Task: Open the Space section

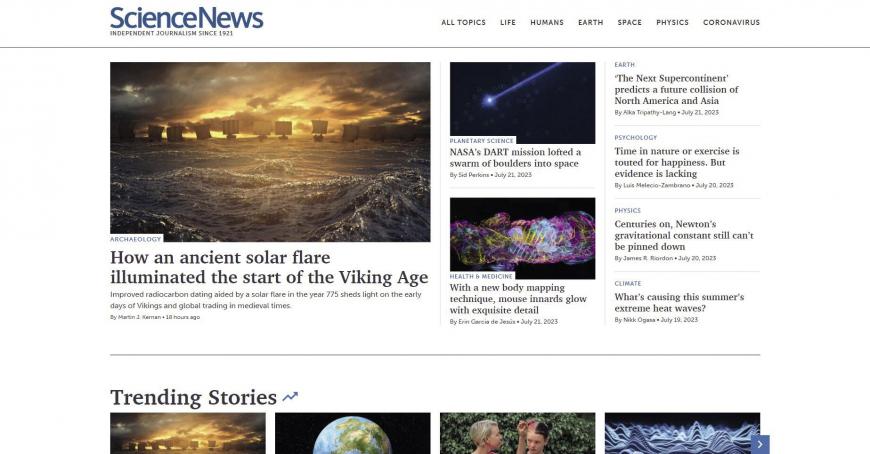Action: (629, 23)
